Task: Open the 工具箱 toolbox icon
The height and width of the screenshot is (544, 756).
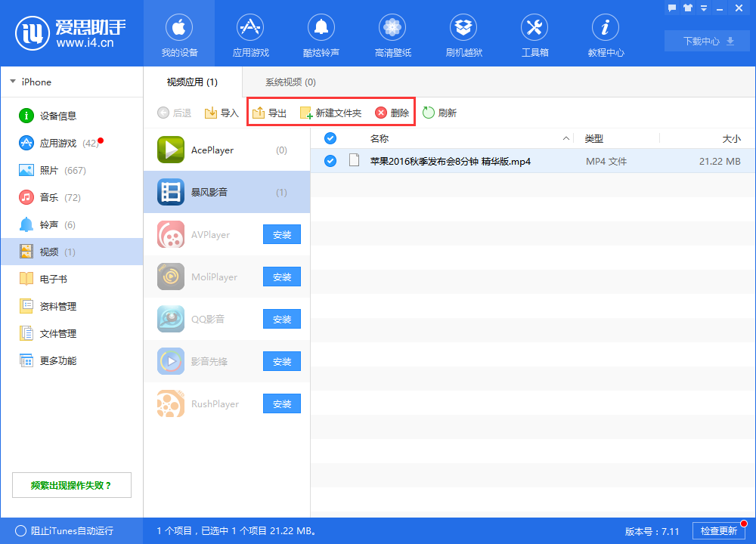Action: coord(534,27)
